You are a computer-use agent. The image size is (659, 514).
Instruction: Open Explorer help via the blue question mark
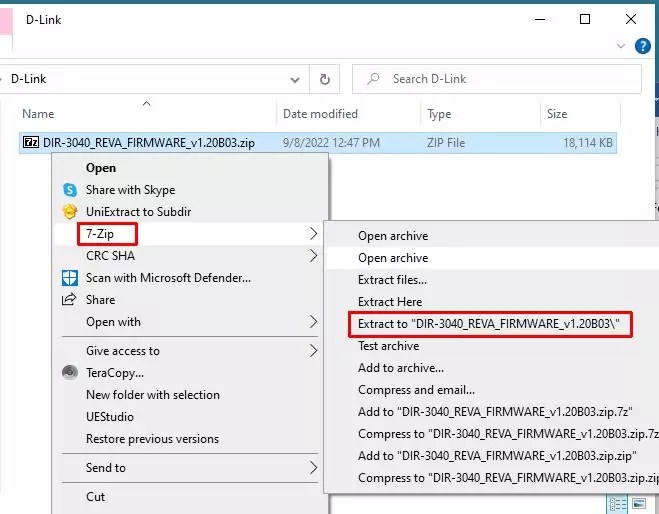tap(643, 46)
